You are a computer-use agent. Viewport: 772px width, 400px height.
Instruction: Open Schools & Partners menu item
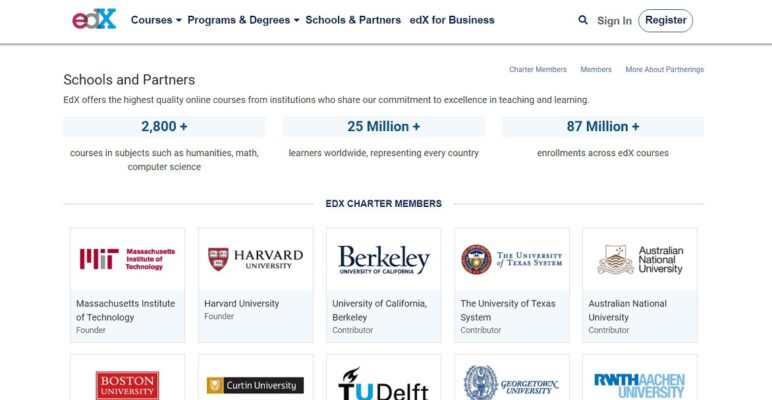353,20
